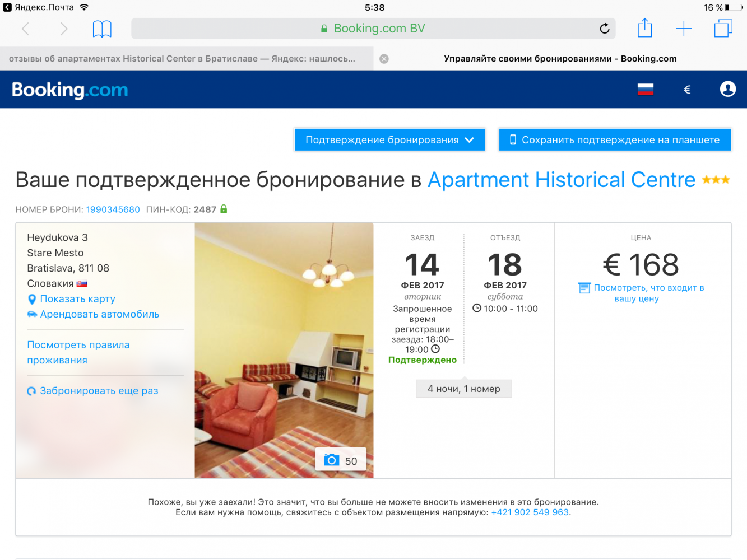747x560 pixels.
Task: Show all open tabs overview
Action: click(x=723, y=29)
